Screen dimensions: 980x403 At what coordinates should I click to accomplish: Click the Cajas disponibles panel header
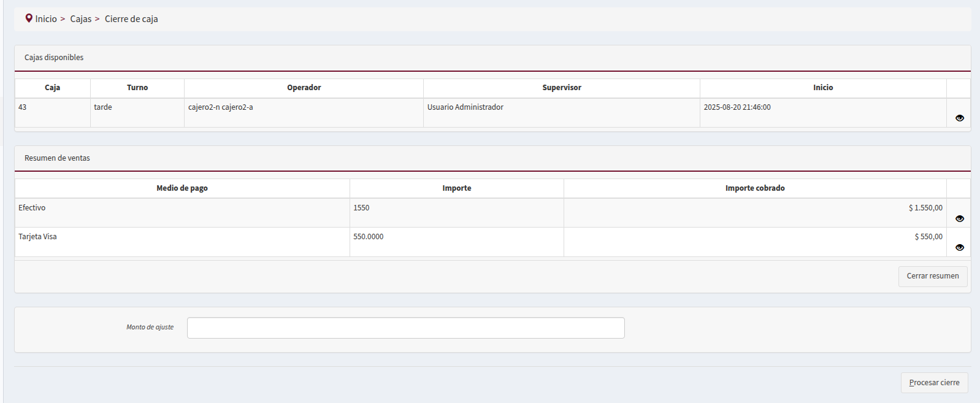54,58
